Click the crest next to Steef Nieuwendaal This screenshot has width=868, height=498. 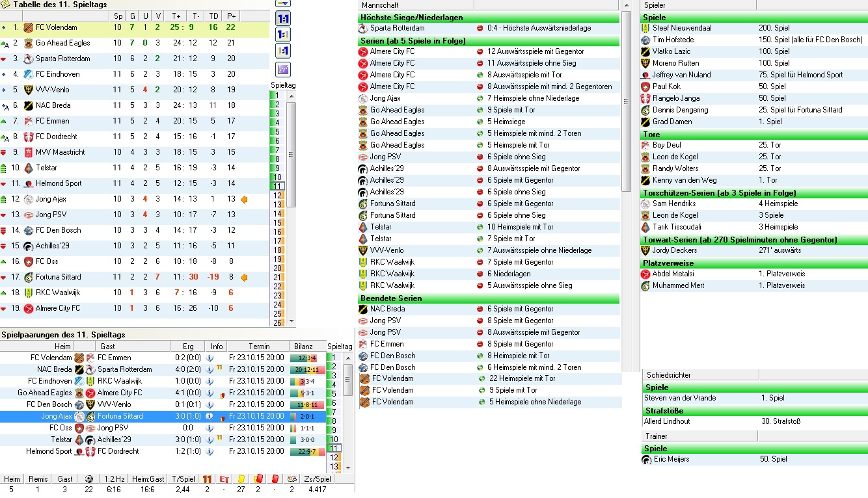coord(645,28)
